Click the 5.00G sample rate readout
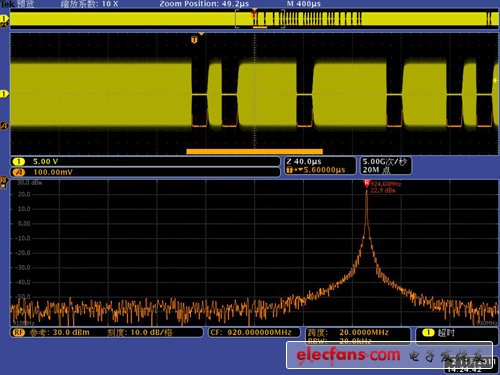 [x=385, y=162]
